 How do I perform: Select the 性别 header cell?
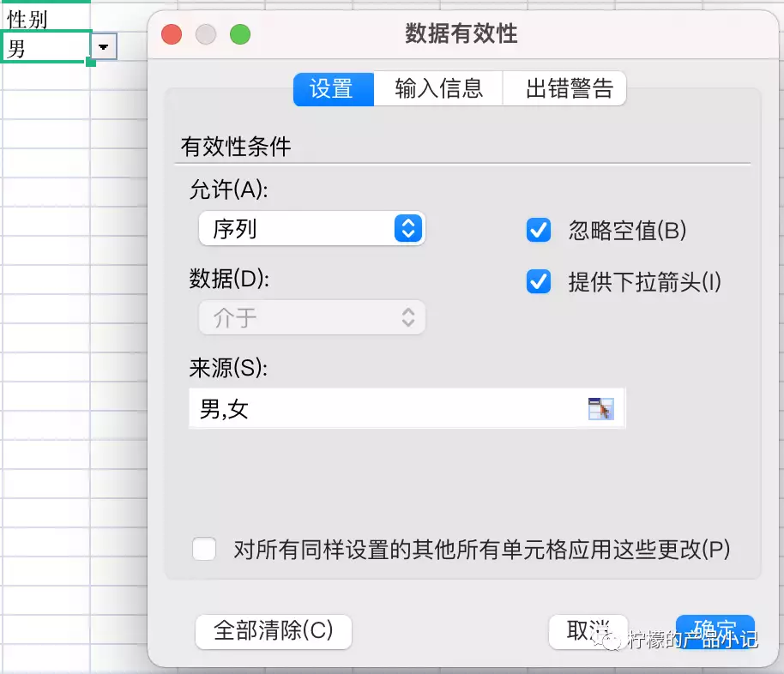point(45,18)
